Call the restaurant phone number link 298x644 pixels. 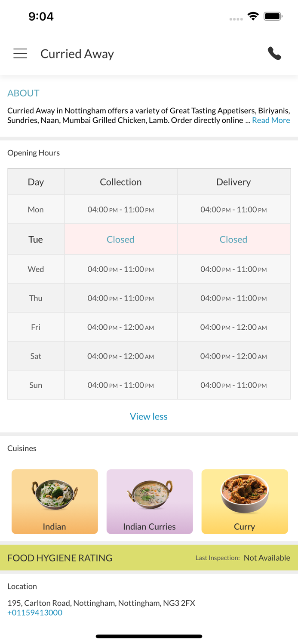coord(35,613)
